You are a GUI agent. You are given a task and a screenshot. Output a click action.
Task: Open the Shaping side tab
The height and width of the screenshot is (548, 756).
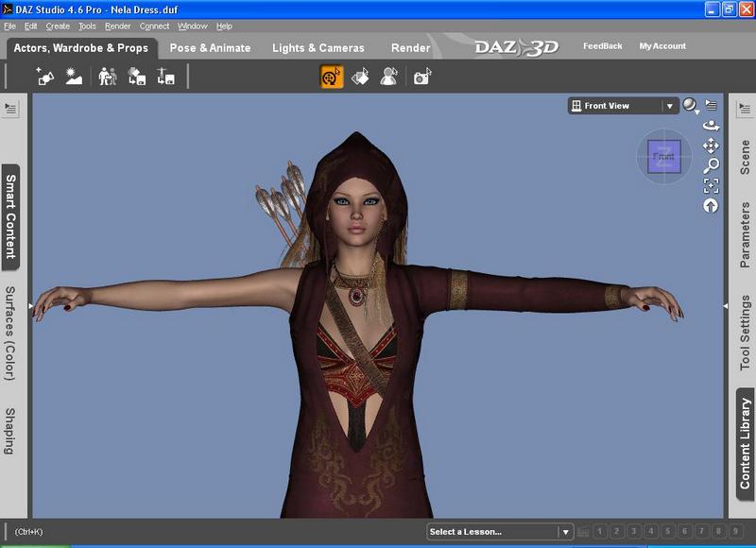(10, 432)
